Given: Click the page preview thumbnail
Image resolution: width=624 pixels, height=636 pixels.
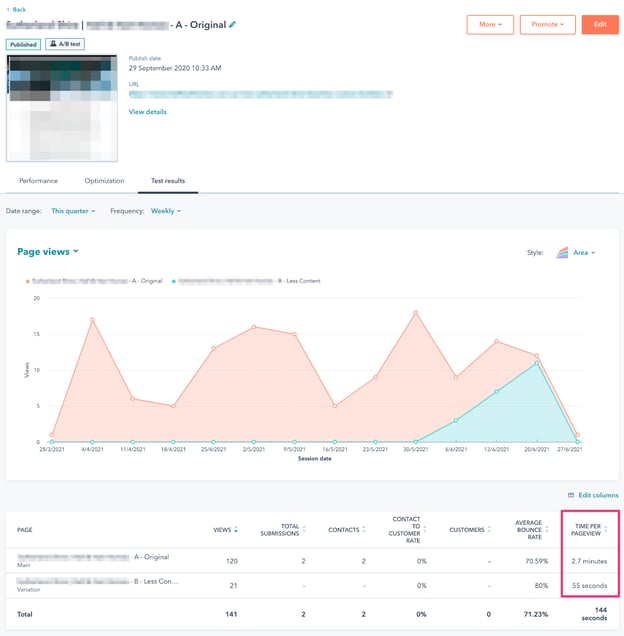Looking at the screenshot, I should click(x=61, y=108).
